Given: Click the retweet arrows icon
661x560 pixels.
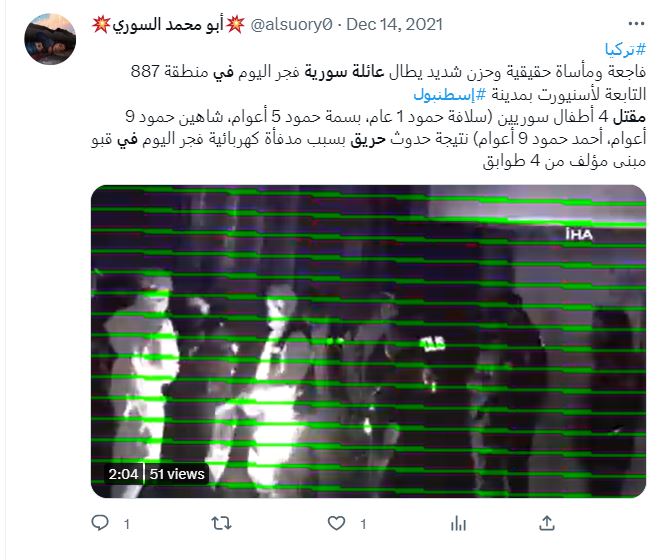Looking at the screenshot, I should tap(221, 523).
